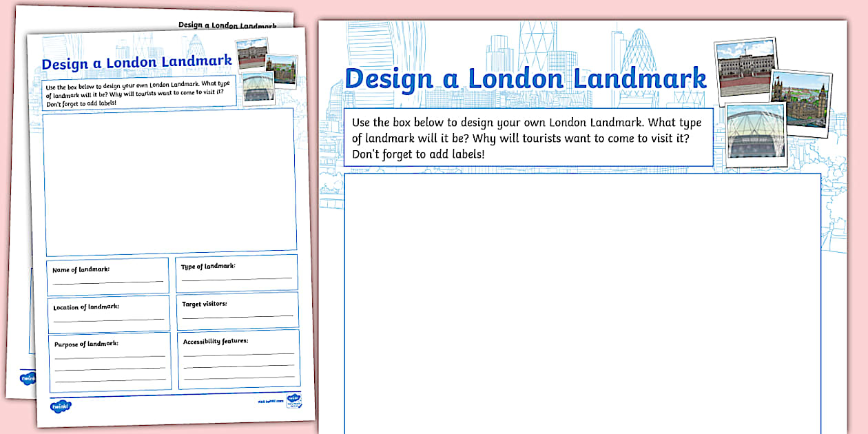Click the instruction text box

[x=527, y=136]
